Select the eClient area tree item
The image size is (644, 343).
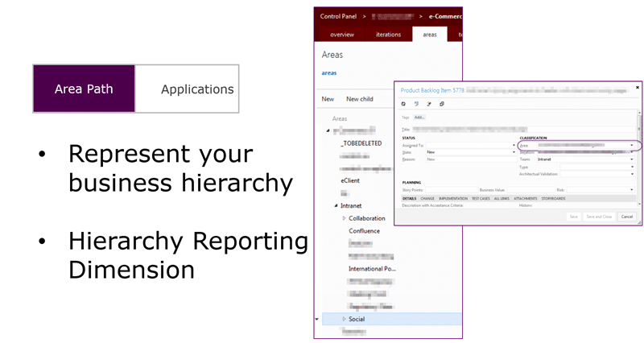click(350, 180)
